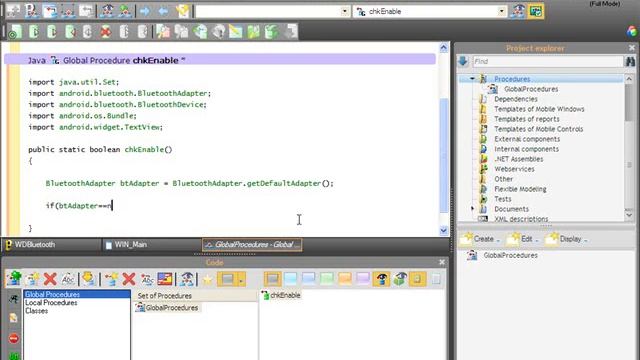640x360 pixels.
Task: Select Tests in the Project explorer
Action: click(502, 199)
